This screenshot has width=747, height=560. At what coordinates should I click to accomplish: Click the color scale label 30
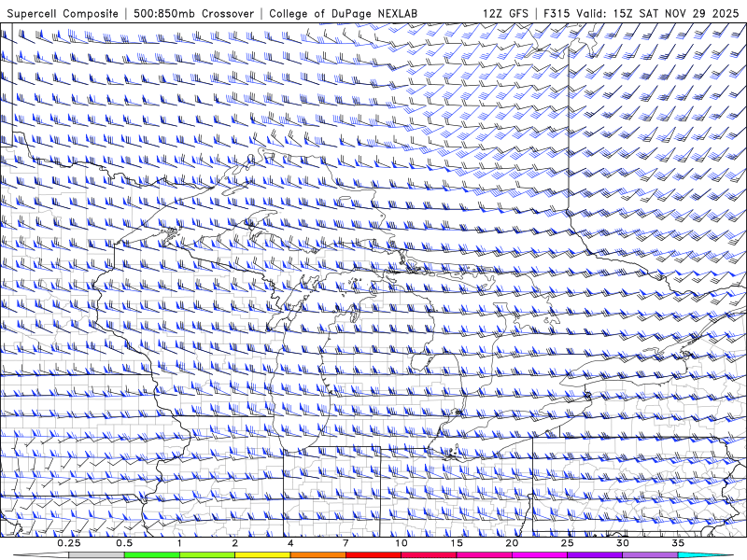click(x=622, y=543)
